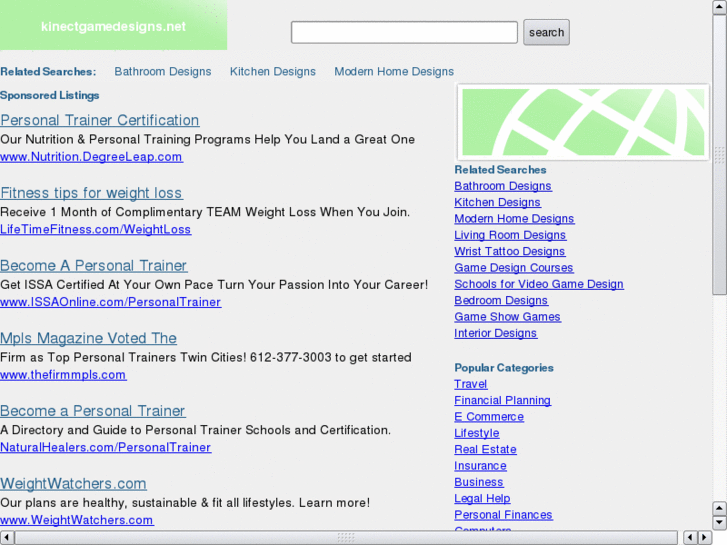Visit NaturalHealers.com/PersonalTrainer link
This screenshot has height=545, width=727.
click(106, 447)
